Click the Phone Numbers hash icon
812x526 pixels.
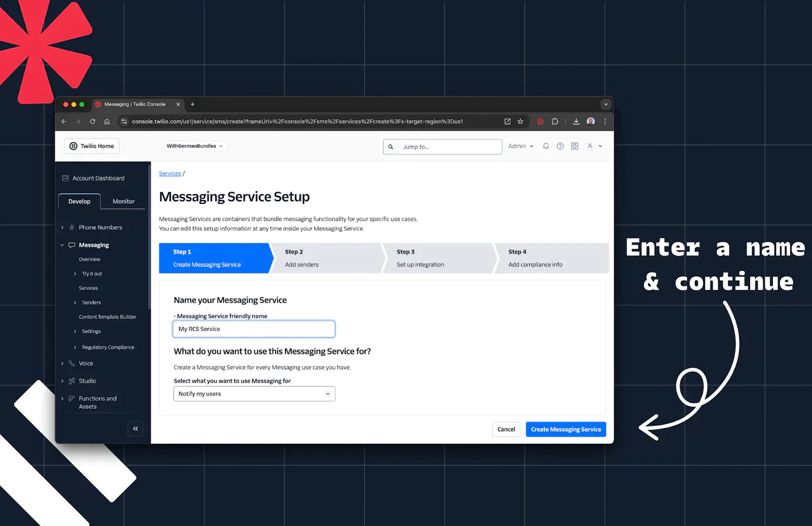[x=72, y=228]
